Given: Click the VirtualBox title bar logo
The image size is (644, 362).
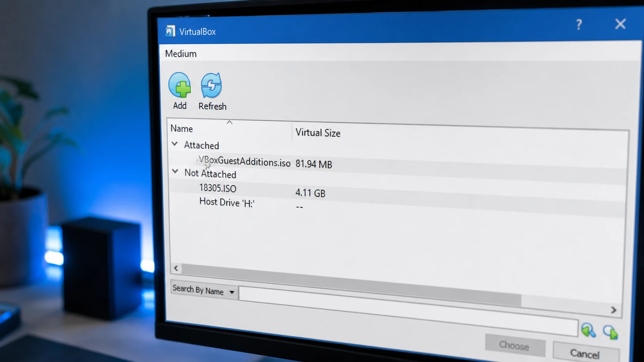Looking at the screenshot, I should point(170,31).
